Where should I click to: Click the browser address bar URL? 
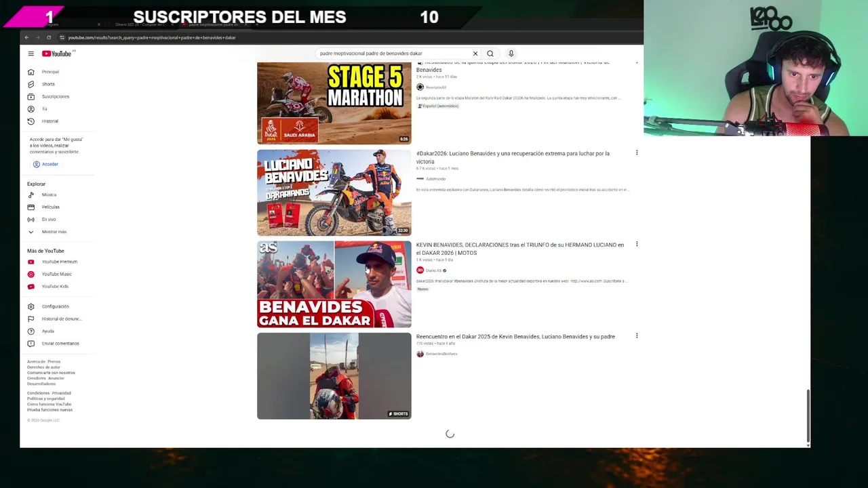[x=152, y=37]
